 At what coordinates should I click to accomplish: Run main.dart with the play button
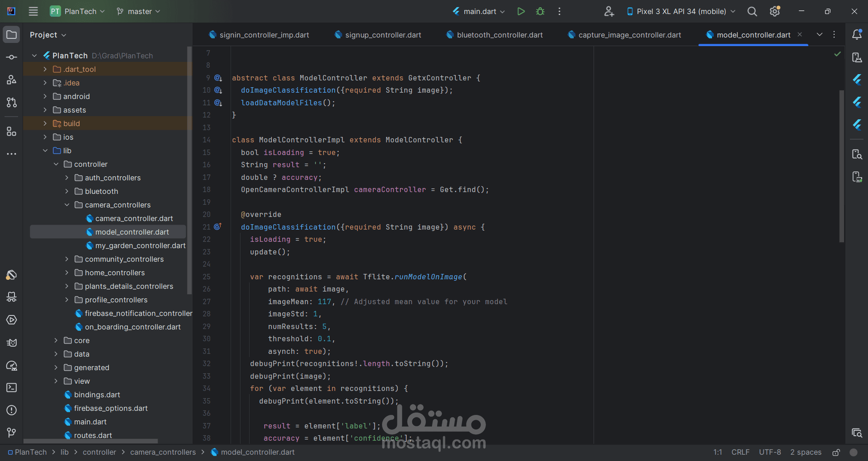coord(521,11)
